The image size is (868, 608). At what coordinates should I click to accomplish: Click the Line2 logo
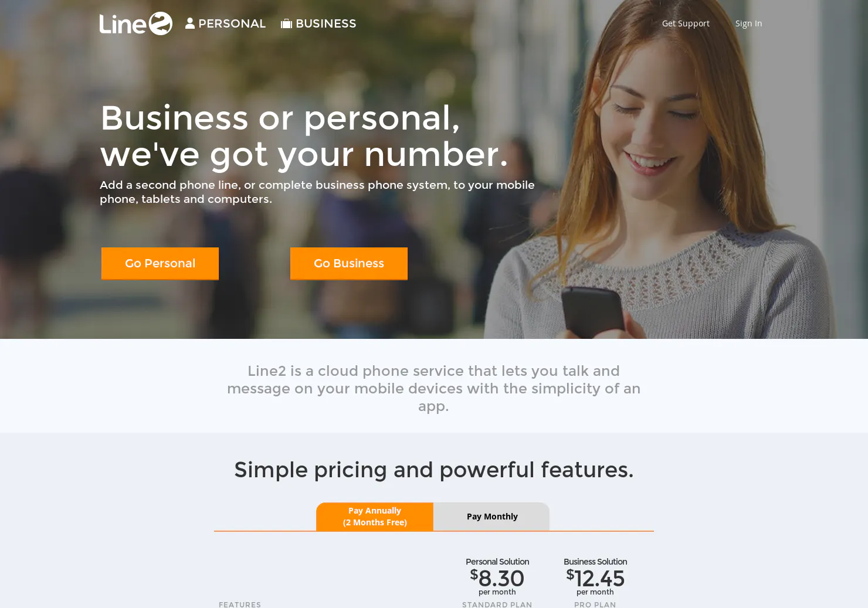point(136,23)
